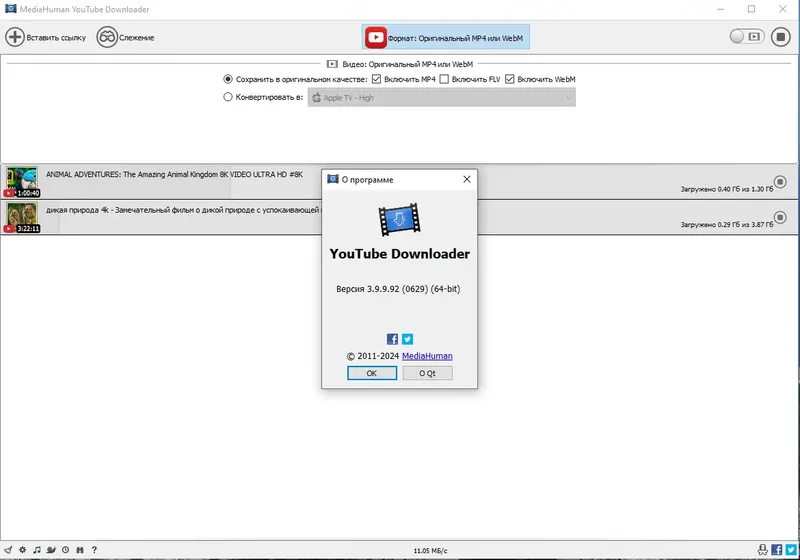The image size is (800, 560).
Task: Click the music note icon in status bar
Action: [37, 550]
